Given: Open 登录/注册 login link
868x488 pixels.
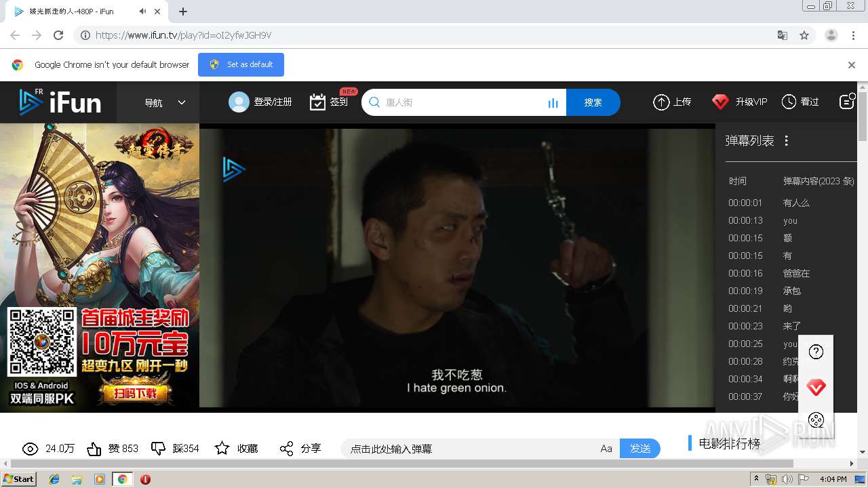Looking at the screenshot, I should point(273,102).
